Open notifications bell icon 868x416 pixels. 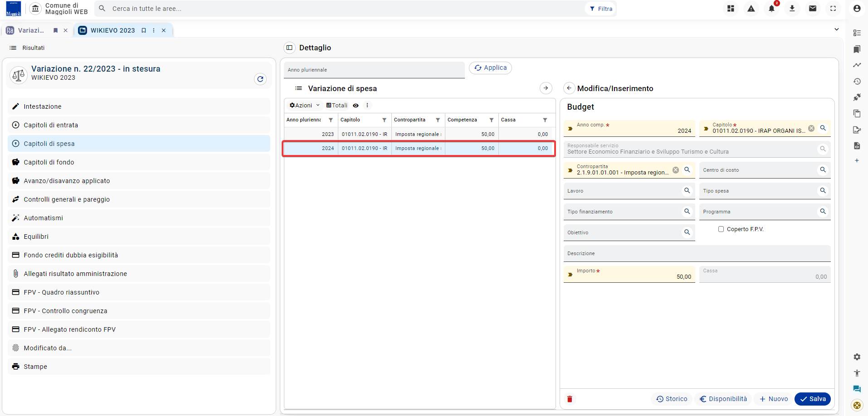tap(772, 9)
